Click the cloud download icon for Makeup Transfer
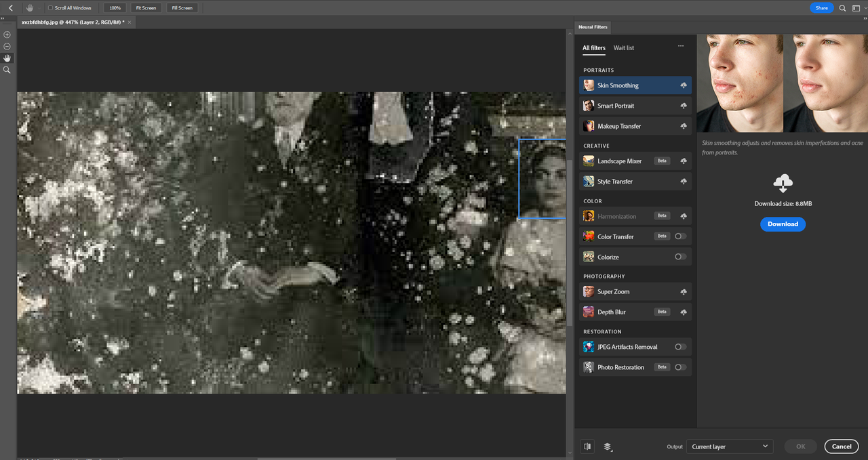Image resolution: width=868 pixels, height=460 pixels. click(684, 126)
